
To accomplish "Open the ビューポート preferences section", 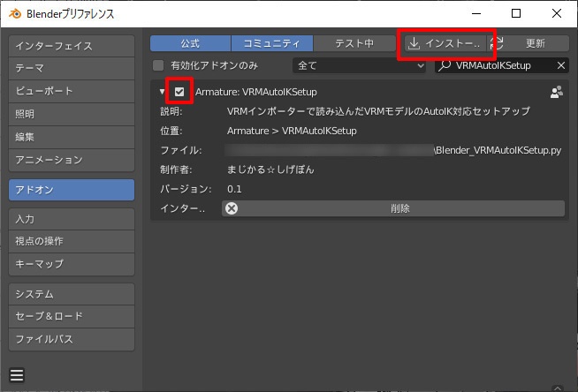I will click(72, 91).
